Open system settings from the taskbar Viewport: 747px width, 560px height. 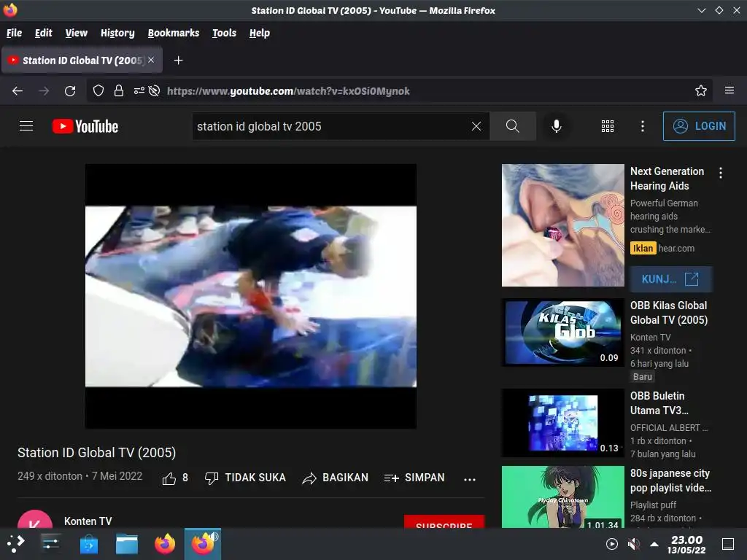click(x=50, y=543)
